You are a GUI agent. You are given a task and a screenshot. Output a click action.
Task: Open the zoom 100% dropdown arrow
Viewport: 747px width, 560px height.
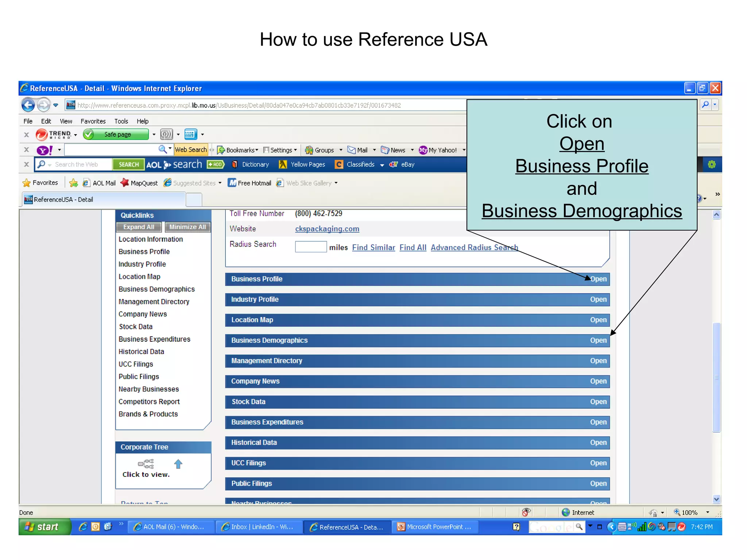pos(708,512)
